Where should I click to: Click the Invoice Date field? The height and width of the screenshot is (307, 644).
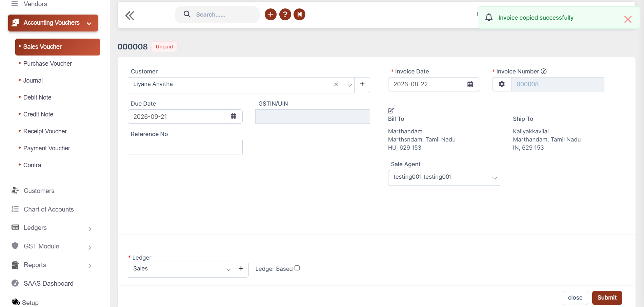424,84
